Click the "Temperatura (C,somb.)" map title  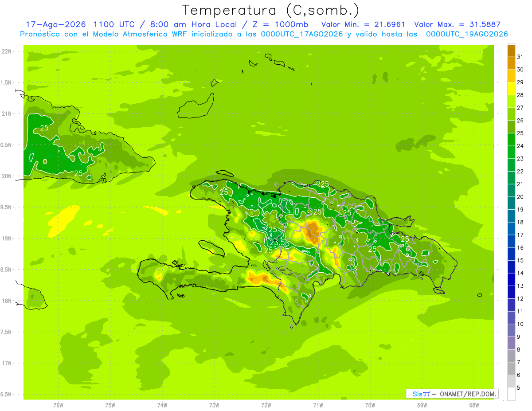tap(270, 10)
